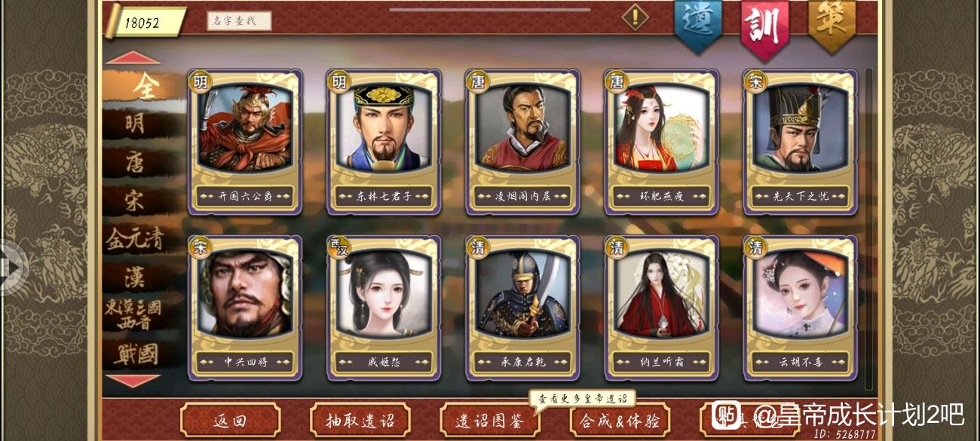Select the 金元清 dynasty tab

tap(136, 240)
